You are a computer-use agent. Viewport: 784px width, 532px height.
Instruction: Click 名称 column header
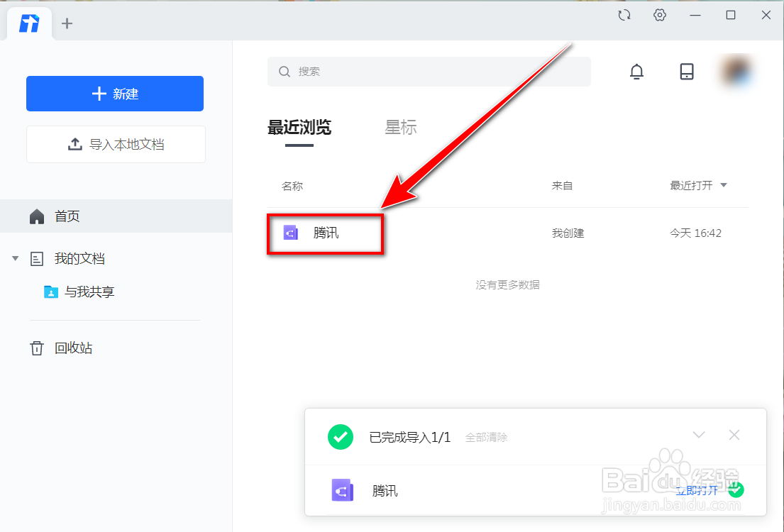(x=292, y=186)
